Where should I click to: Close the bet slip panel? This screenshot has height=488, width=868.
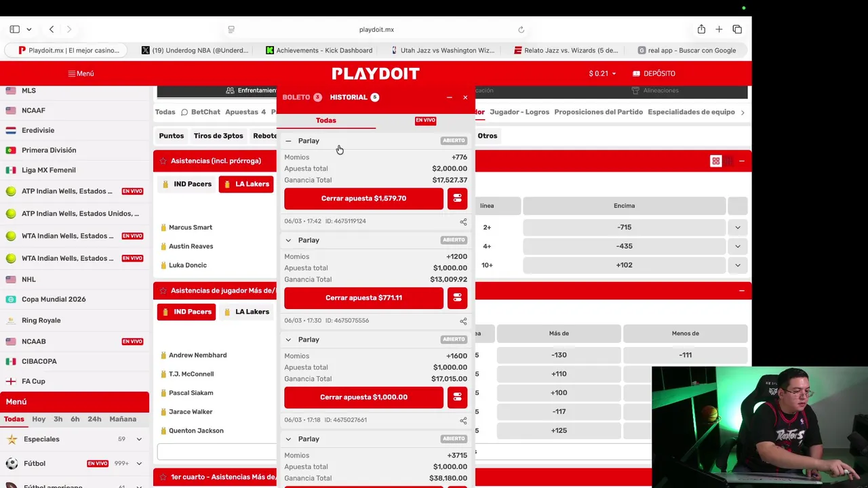point(465,98)
